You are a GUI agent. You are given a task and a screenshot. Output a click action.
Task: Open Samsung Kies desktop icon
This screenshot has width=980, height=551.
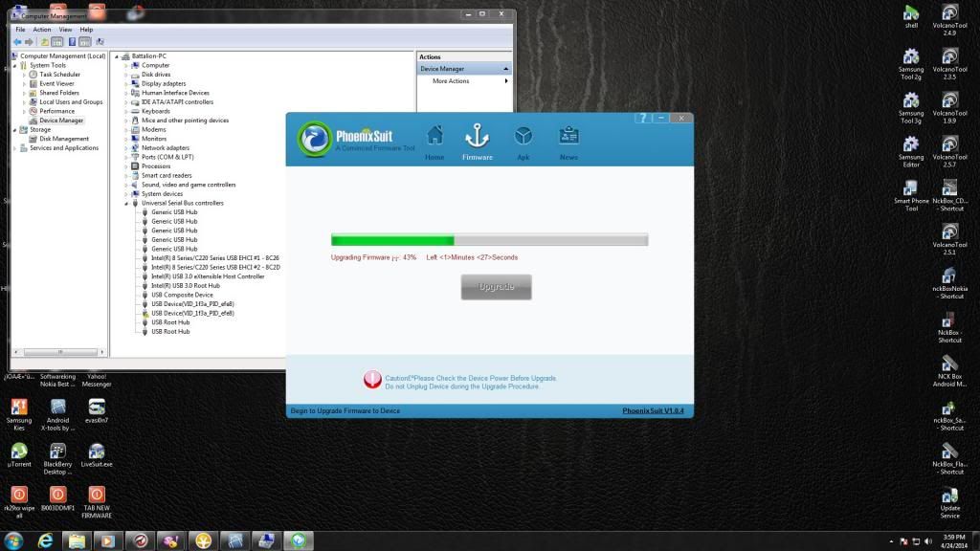pos(19,415)
